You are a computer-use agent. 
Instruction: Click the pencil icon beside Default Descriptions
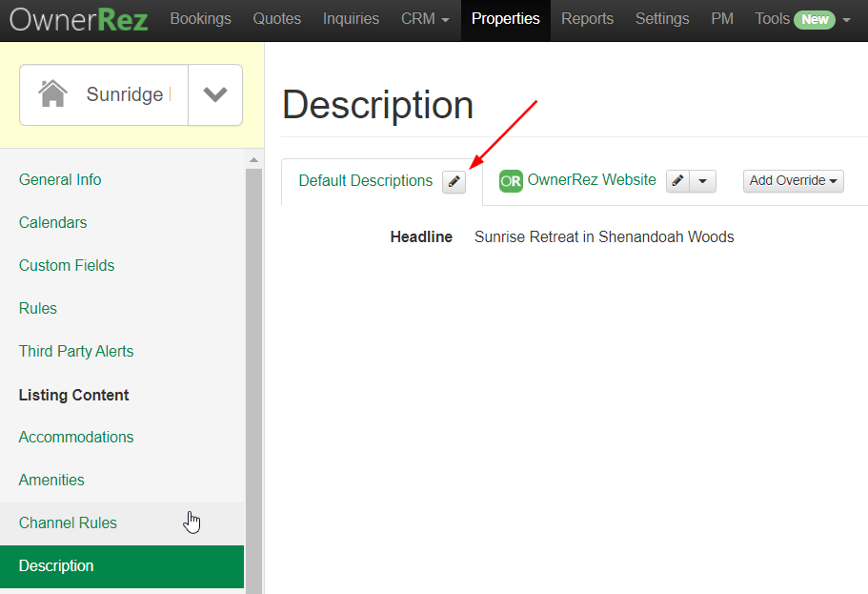click(x=454, y=181)
